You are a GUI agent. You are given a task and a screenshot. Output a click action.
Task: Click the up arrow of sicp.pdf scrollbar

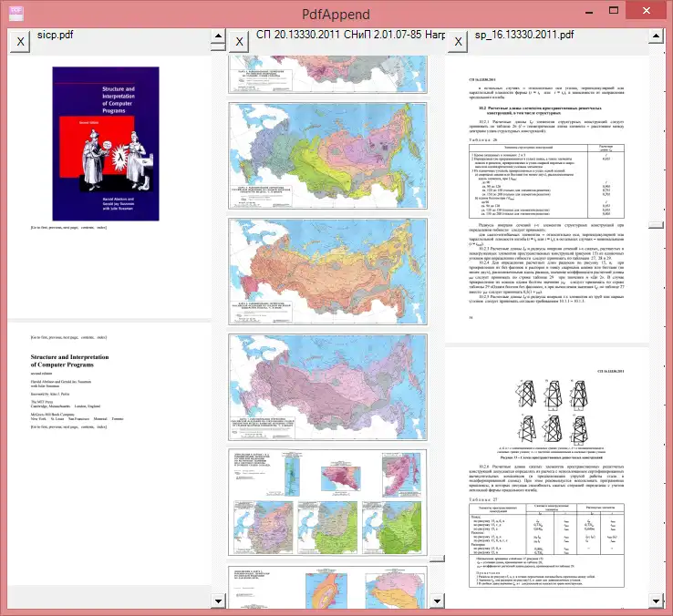[218, 36]
